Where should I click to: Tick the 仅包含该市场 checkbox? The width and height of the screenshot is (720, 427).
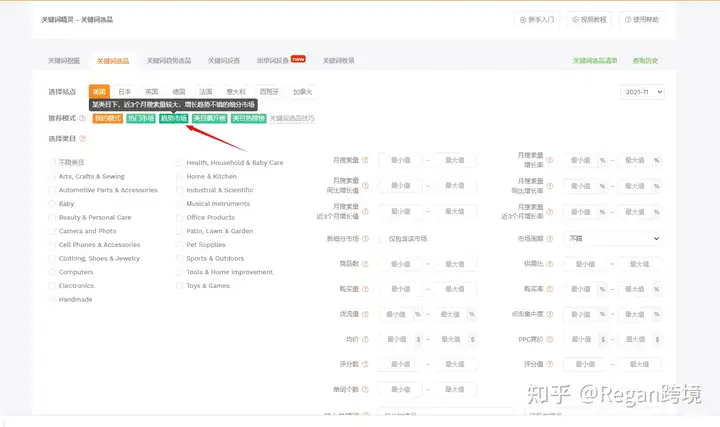[382, 239]
